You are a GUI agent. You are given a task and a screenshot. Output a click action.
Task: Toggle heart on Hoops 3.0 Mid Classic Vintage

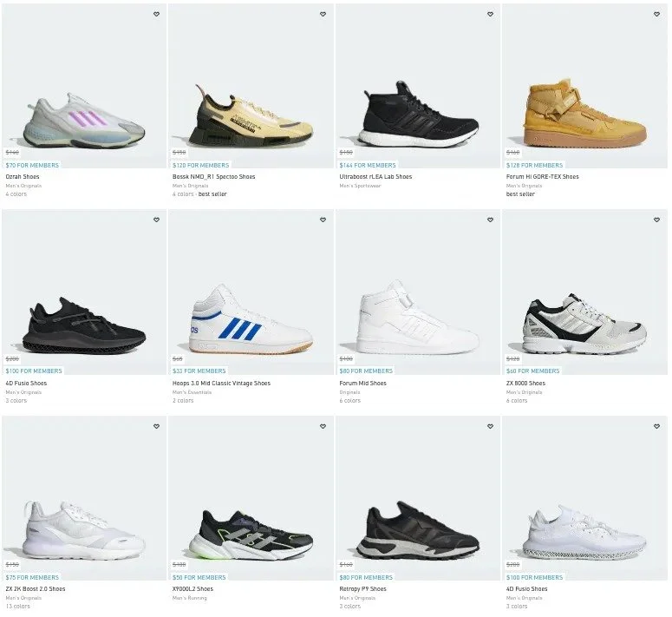(323, 220)
